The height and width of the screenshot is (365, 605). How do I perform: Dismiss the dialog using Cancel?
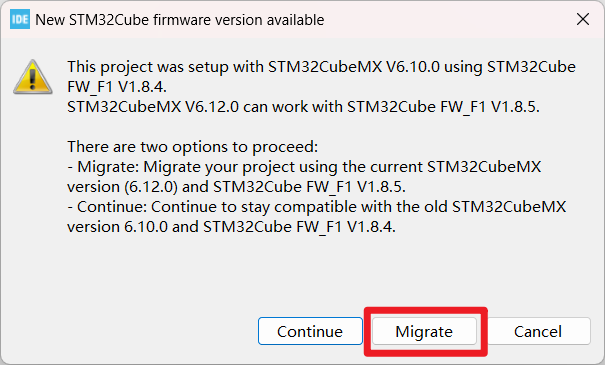[x=538, y=331]
